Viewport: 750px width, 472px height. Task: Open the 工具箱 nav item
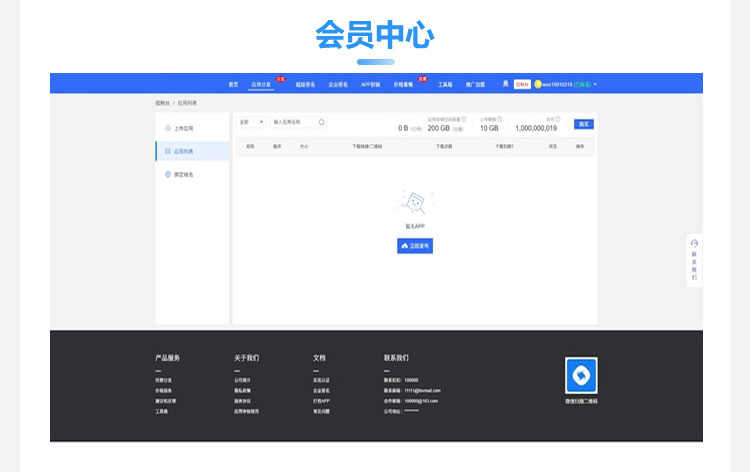pyautogui.click(x=445, y=85)
